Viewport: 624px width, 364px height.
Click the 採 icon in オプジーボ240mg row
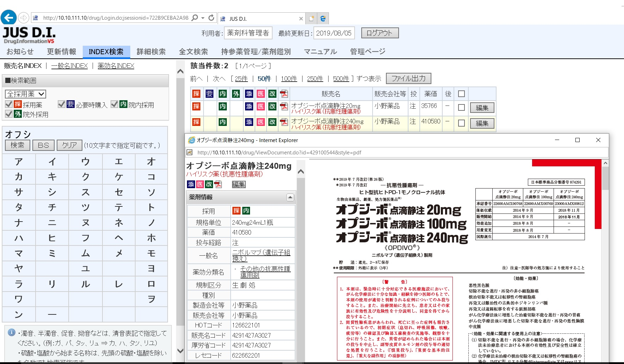pyautogui.click(x=196, y=122)
